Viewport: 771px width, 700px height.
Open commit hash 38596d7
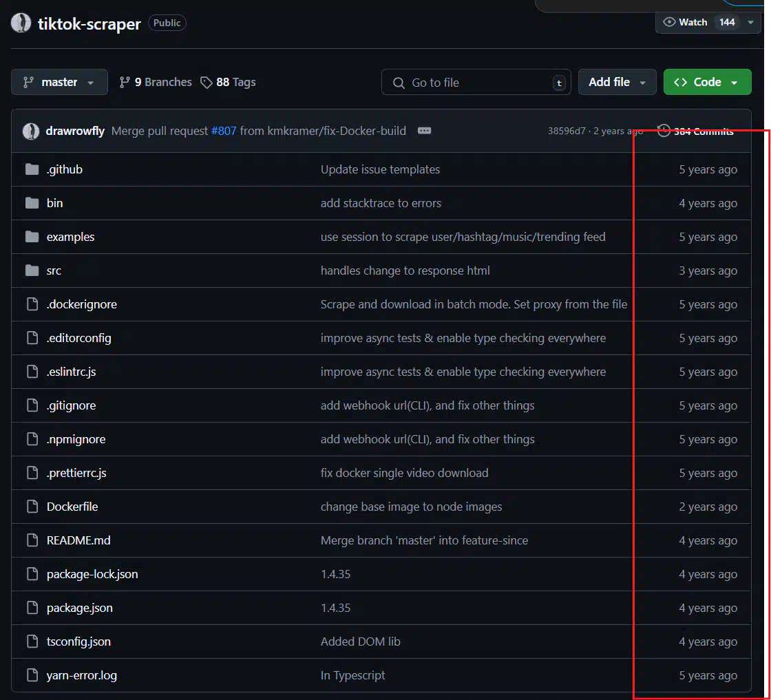tap(567, 131)
